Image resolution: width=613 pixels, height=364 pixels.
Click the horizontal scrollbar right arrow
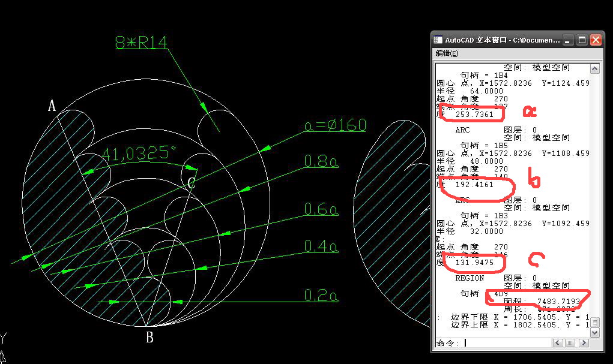point(584,343)
